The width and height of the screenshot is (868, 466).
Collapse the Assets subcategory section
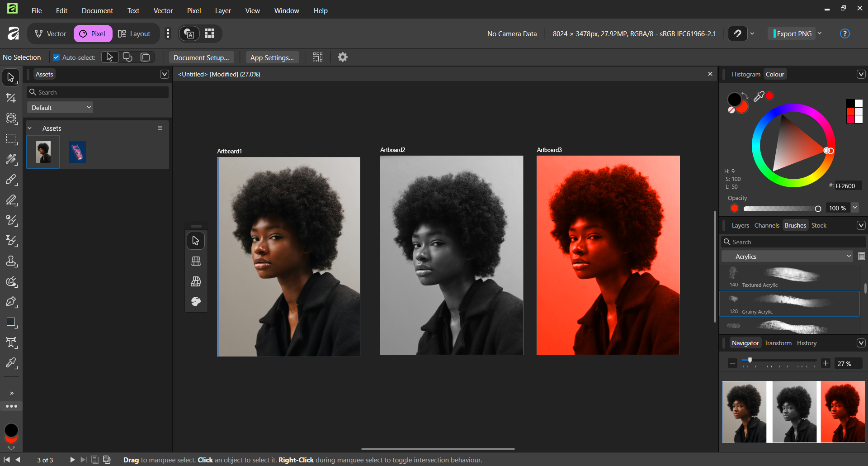coord(30,128)
